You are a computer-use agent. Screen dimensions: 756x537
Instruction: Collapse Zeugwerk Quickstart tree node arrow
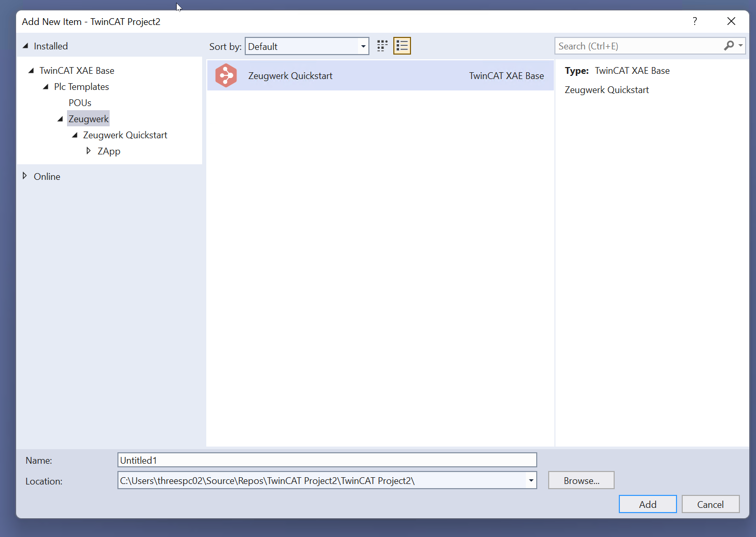pos(75,135)
